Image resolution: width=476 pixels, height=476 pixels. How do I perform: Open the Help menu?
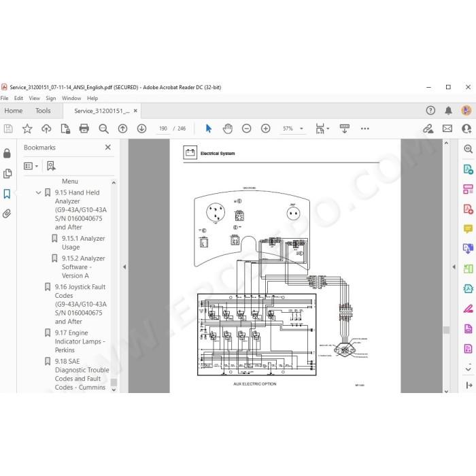tap(92, 98)
